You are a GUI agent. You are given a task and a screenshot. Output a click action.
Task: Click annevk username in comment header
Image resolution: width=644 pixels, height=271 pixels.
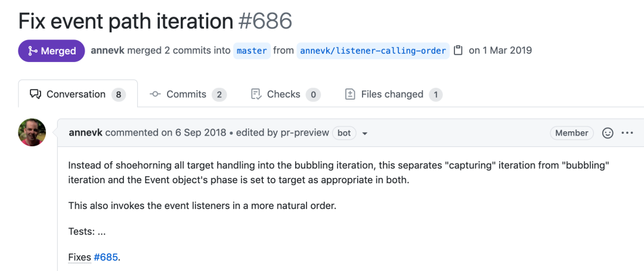(x=86, y=133)
